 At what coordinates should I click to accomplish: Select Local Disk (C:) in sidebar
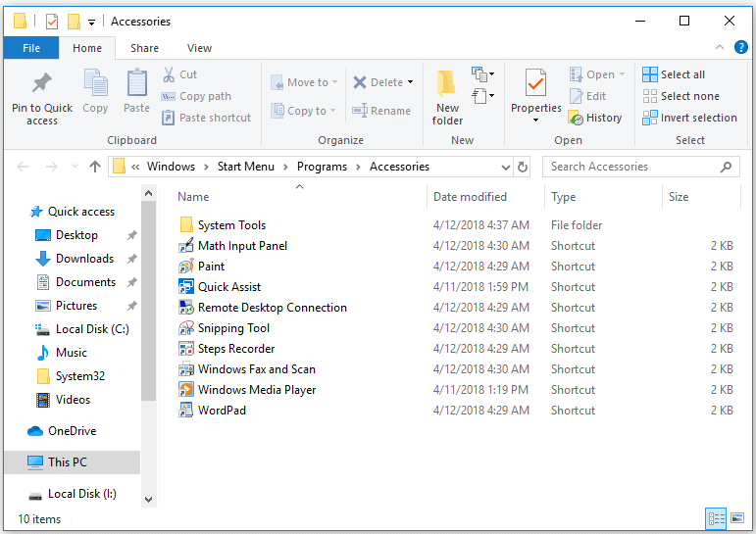pos(82,329)
